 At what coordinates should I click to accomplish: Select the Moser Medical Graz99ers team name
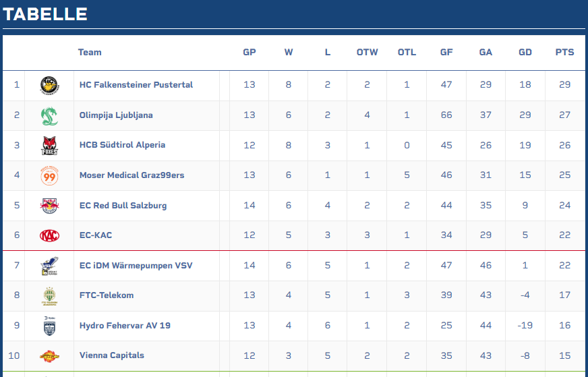coord(131,175)
